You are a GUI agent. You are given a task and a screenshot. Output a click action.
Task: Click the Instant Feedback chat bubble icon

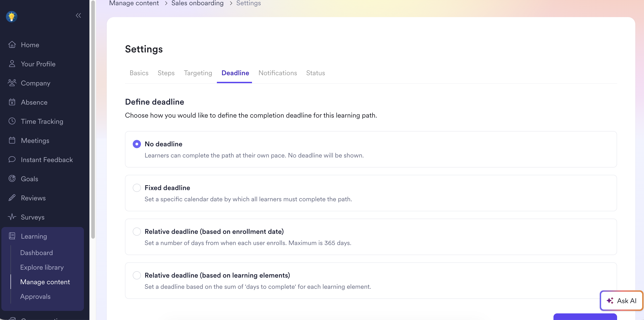[12, 159]
